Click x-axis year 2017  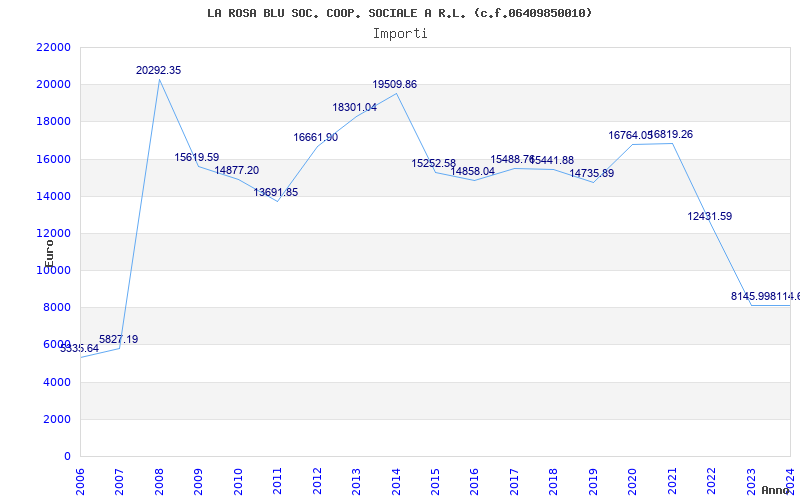tap(514, 481)
